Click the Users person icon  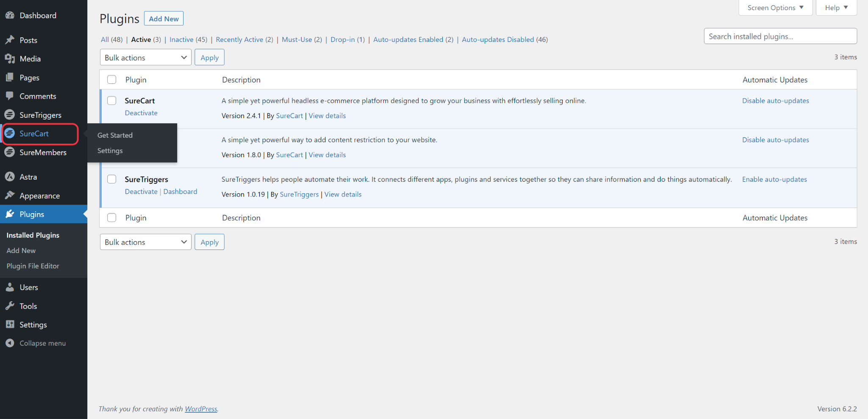(x=10, y=287)
